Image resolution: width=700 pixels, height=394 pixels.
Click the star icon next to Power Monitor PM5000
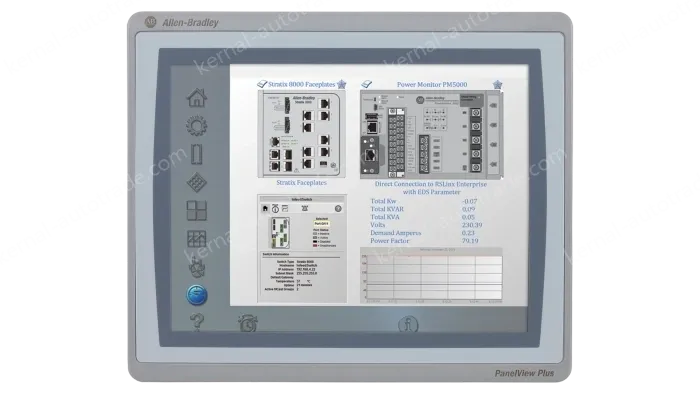tap(497, 84)
